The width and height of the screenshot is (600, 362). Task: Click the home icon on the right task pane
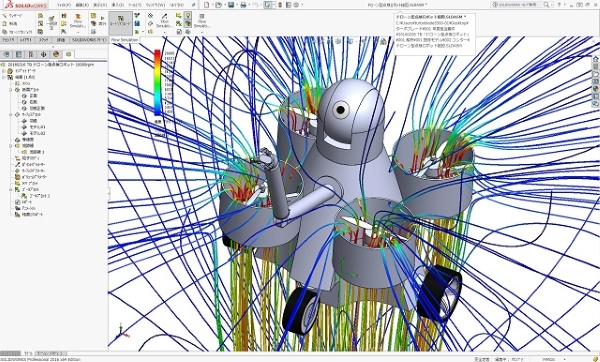tap(595, 59)
